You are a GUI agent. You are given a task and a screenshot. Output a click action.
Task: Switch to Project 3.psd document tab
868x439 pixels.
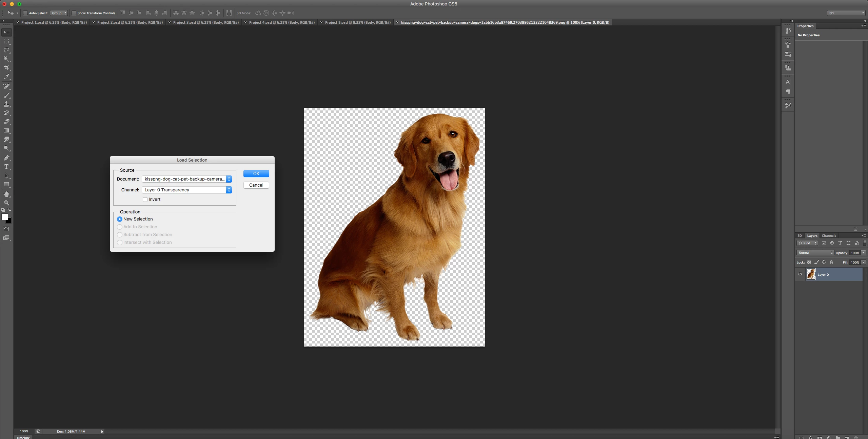pos(205,22)
